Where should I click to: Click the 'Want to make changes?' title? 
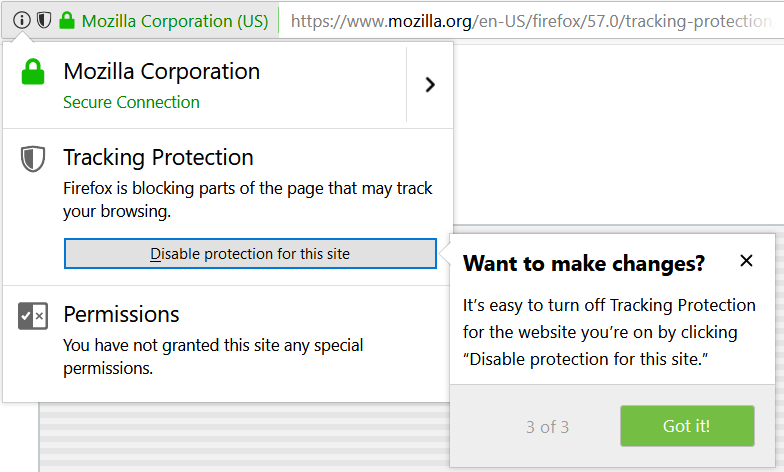click(584, 264)
